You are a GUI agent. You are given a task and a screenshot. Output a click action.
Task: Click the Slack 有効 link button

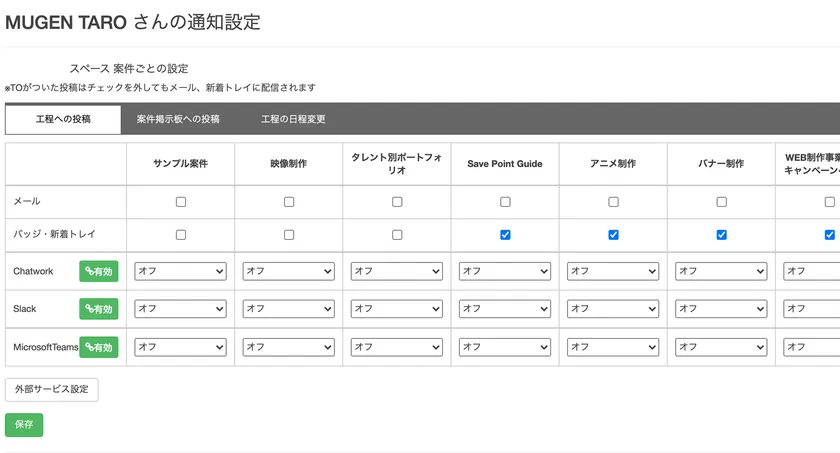pos(99,309)
